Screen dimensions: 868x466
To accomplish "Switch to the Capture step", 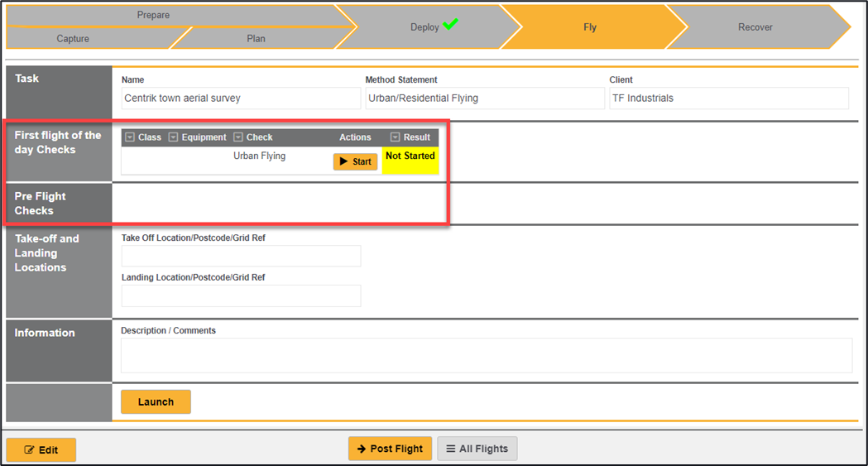I will click(x=73, y=39).
